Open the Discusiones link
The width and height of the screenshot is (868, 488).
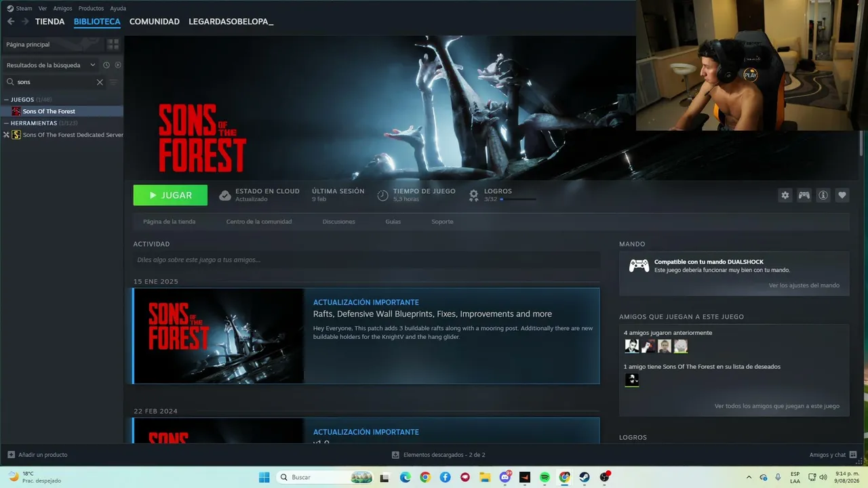(338, 222)
